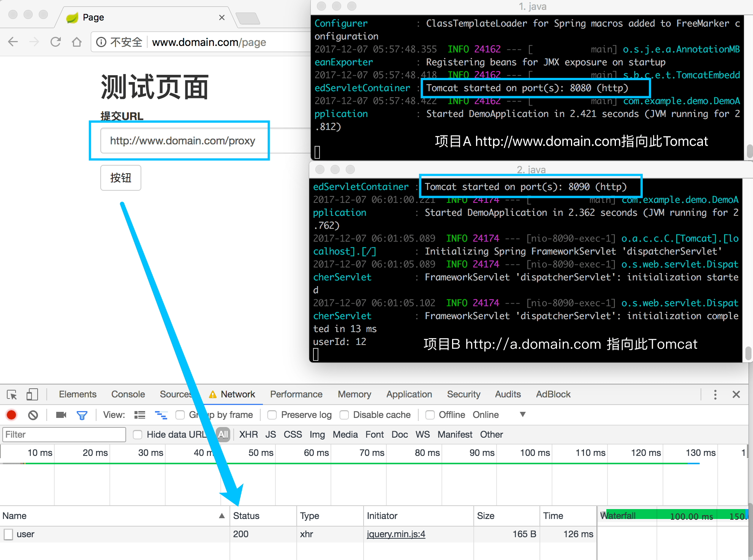This screenshot has width=753, height=560.
Task: Toggle Hide data URLs checkbox
Action: [138, 435]
